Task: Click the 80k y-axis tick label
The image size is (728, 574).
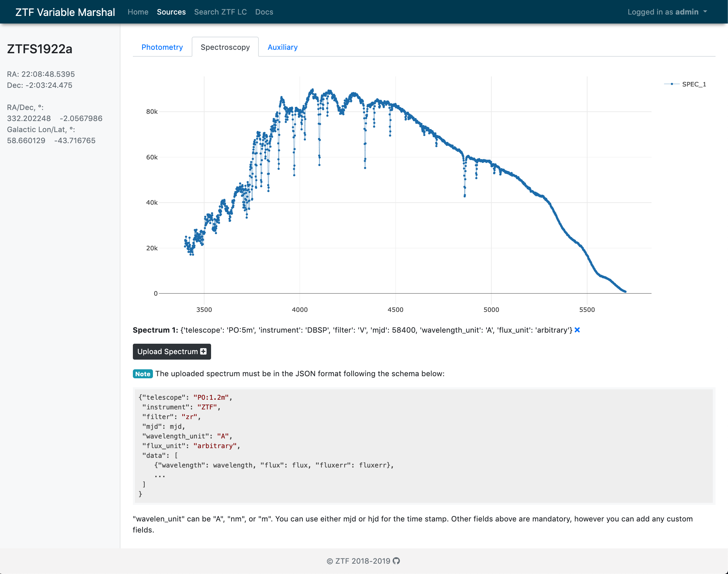Action: pyautogui.click(x=152, y=111)
